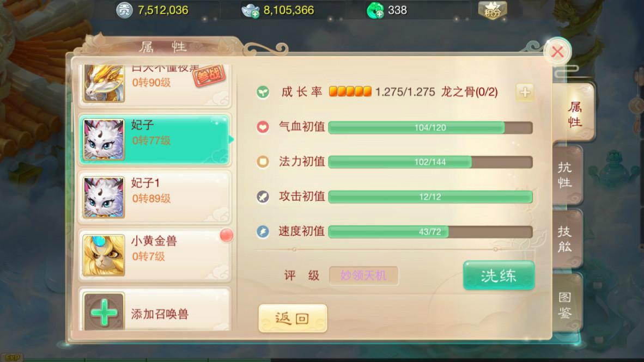Click the green plus add summon icon

pyautogui.click(x=104, y=312)
